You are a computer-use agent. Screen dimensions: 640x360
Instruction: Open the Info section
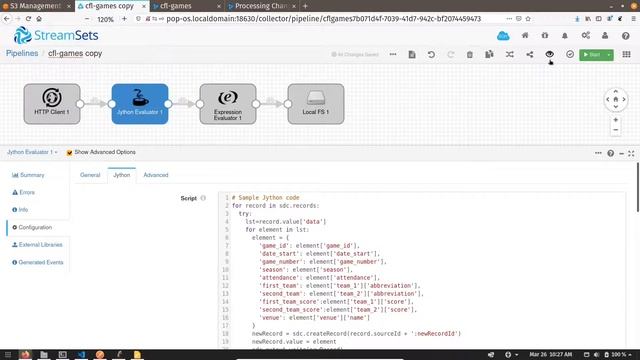[x=20, y=209]
